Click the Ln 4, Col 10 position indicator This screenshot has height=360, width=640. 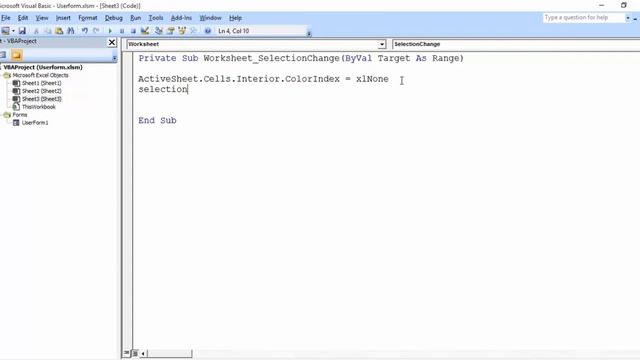233,31
